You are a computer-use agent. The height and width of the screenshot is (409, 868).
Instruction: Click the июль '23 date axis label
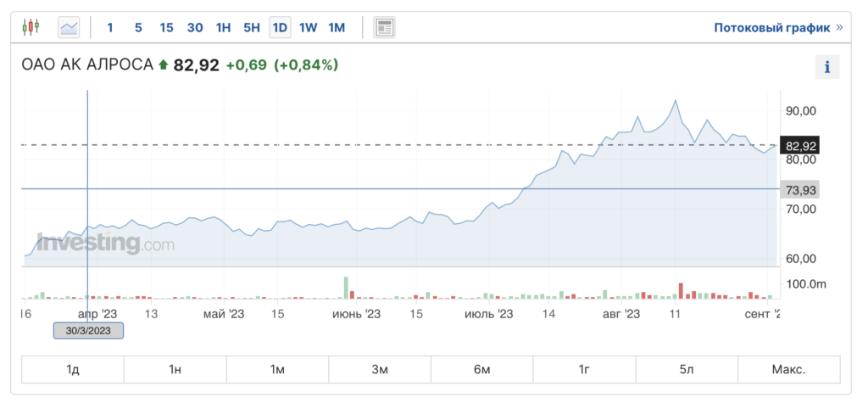click(x=489, y=314)
